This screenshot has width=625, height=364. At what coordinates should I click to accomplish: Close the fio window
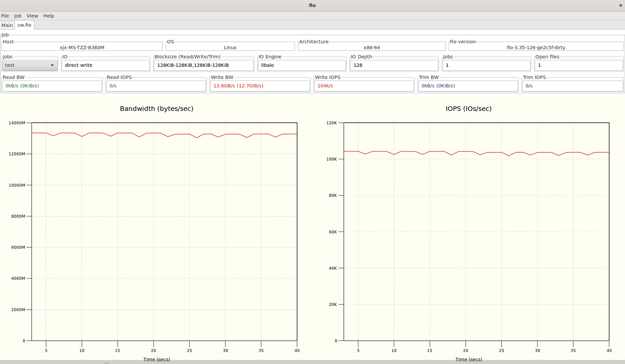(x=620, y=5)
